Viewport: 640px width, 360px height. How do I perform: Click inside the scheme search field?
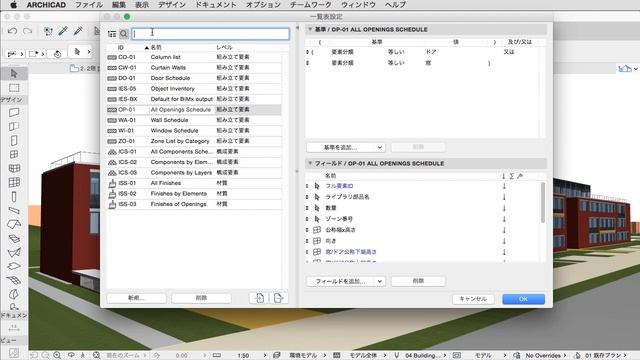(x=211, y=34)
